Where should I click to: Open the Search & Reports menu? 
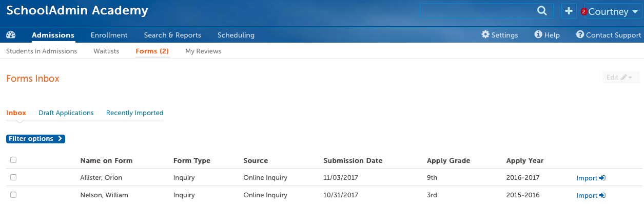[172, 35]
